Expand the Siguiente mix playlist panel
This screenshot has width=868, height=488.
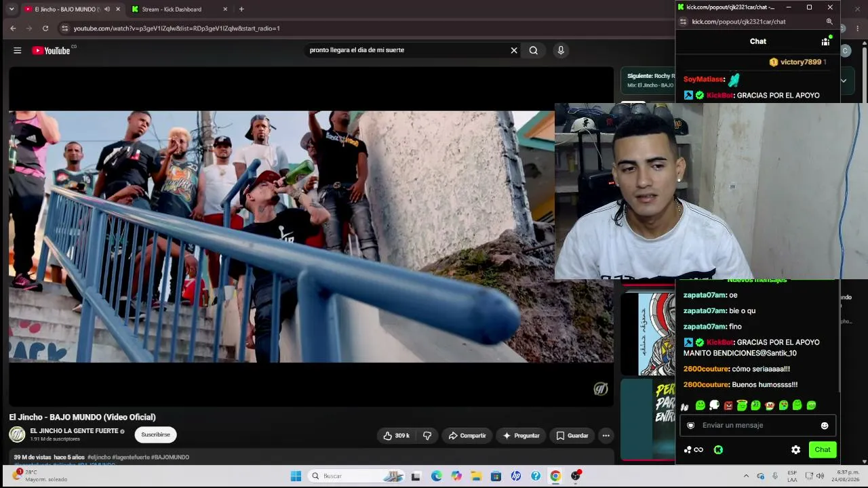[843, 81]
